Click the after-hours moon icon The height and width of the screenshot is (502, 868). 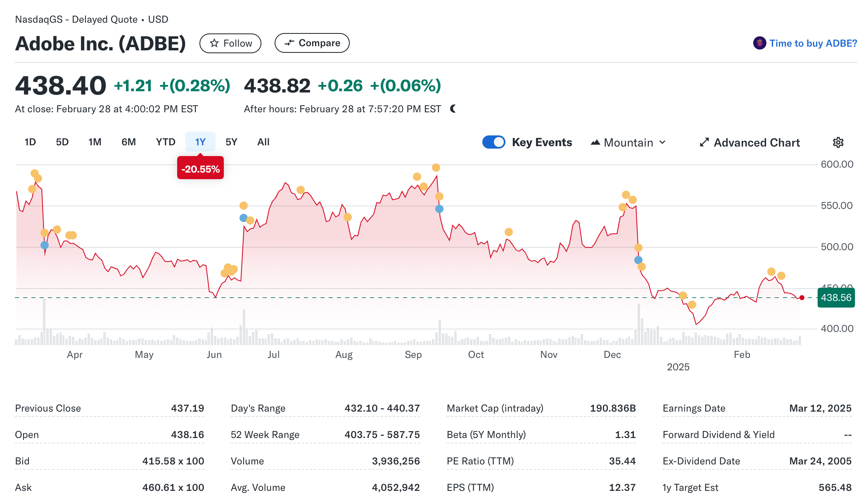point(453,109)
